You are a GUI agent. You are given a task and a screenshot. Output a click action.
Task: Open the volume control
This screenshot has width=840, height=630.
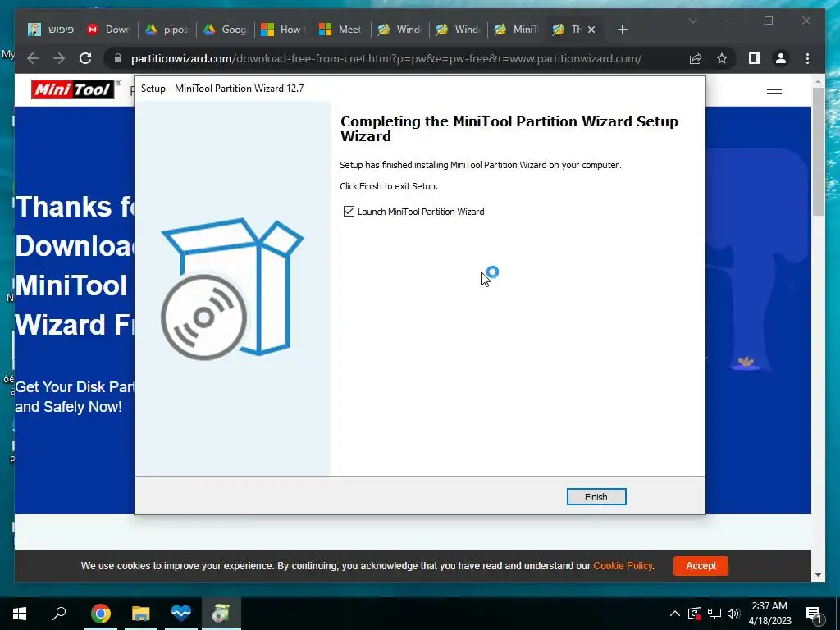pos(733,614)
